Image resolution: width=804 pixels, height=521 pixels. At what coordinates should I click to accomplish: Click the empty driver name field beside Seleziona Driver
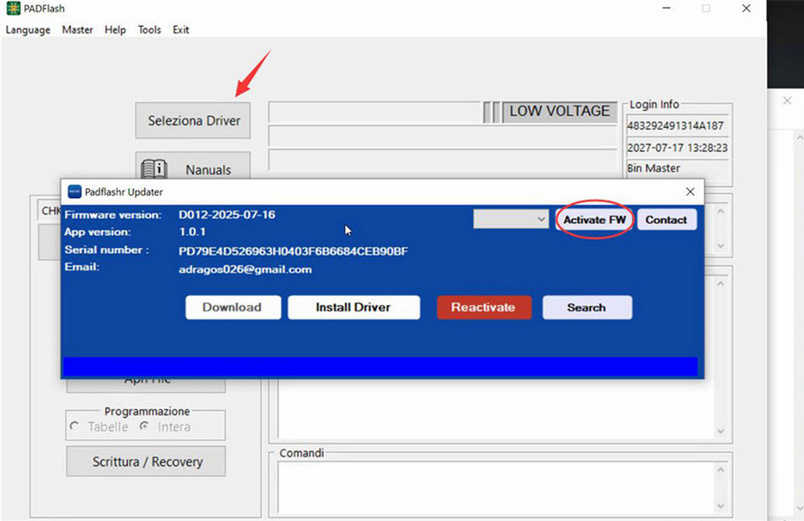pyautogui.click(x=375, y=112)
